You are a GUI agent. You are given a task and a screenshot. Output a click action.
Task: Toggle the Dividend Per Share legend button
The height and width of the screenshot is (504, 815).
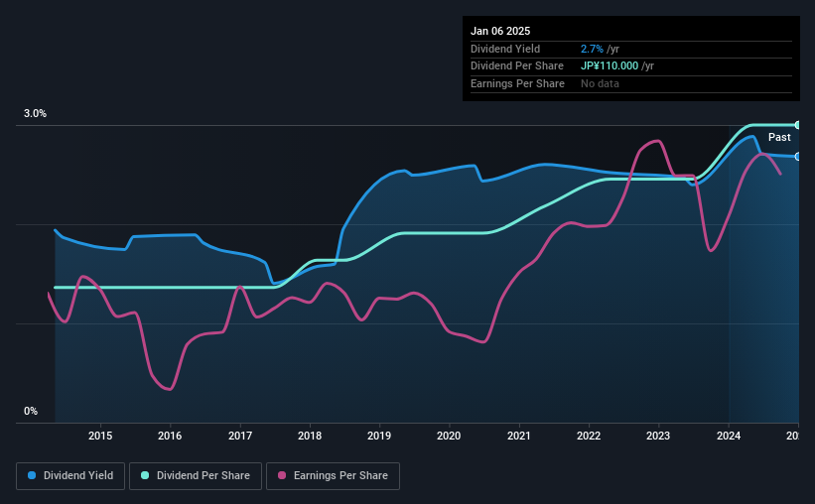coord(196,476)
